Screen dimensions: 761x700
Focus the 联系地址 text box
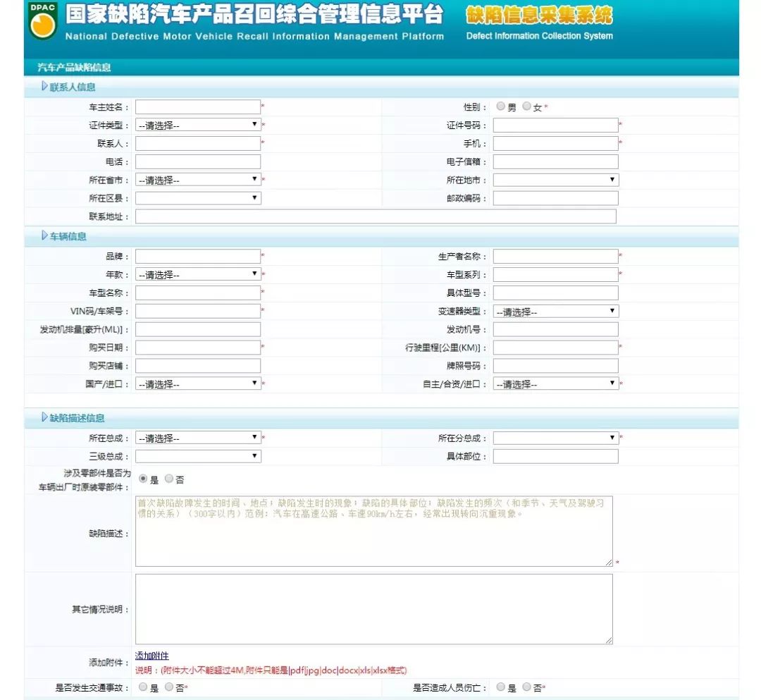(x=376, y=216)
